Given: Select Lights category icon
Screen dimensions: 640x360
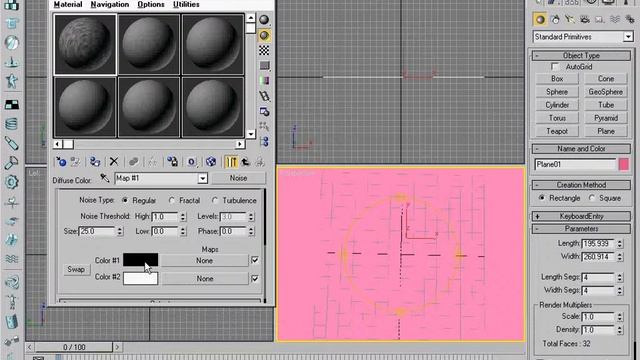Looking at the screenshot, I should click(570, 20).
